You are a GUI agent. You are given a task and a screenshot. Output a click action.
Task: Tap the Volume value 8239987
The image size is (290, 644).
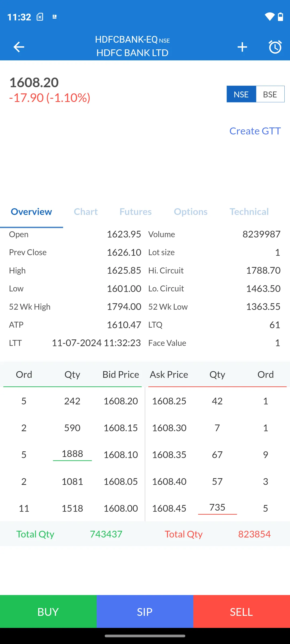click(262, 234)
